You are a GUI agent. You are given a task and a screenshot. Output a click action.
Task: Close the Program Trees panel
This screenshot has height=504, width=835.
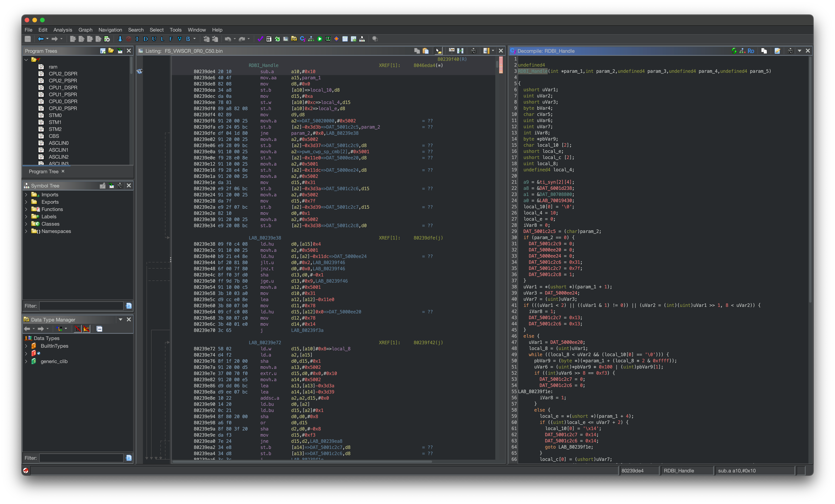tap(129, 51)
